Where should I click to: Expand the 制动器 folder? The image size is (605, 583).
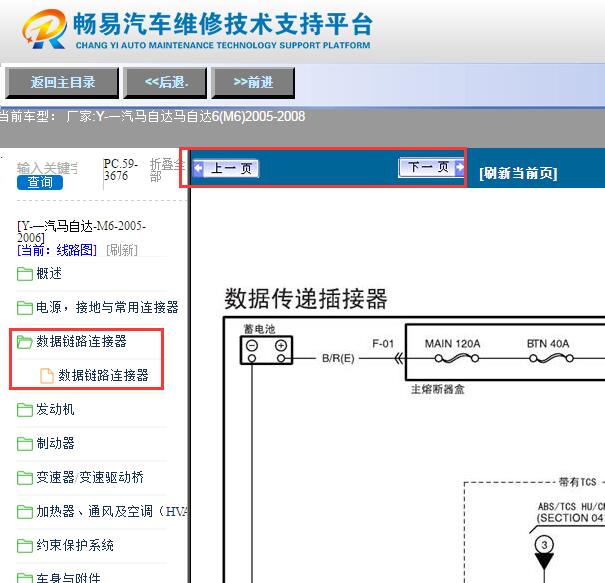55,443
